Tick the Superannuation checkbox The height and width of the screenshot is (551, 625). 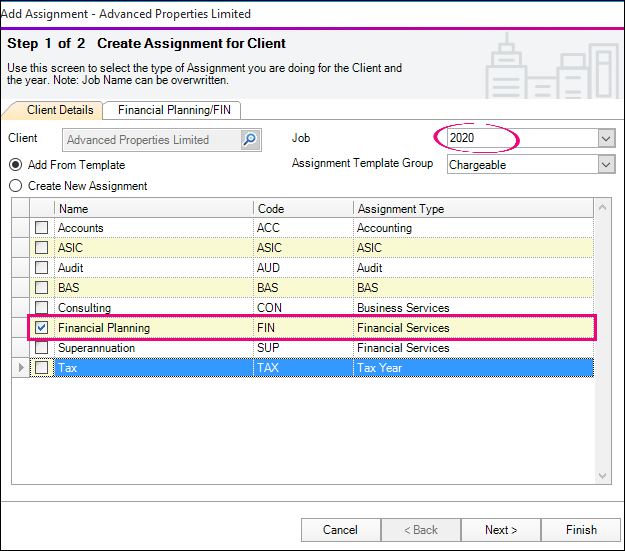click(42, 348)
